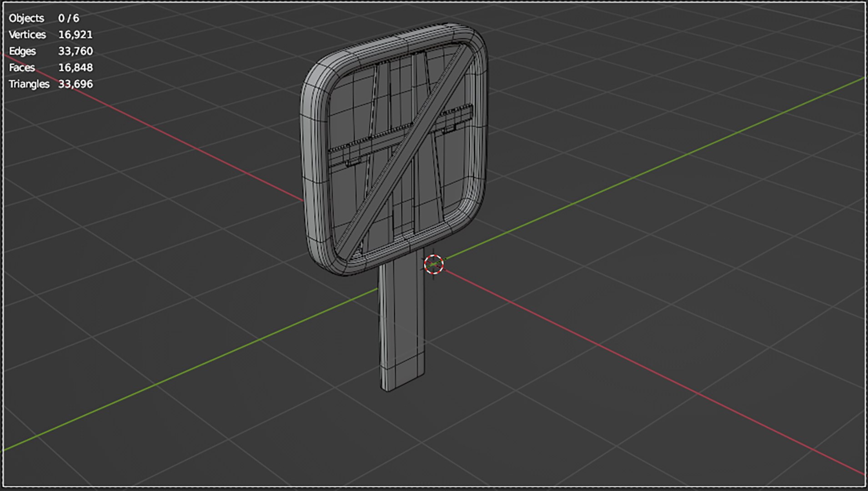Click the edge count "33,760"
This screenshot has width=868, height=491.
pos(75,51)
